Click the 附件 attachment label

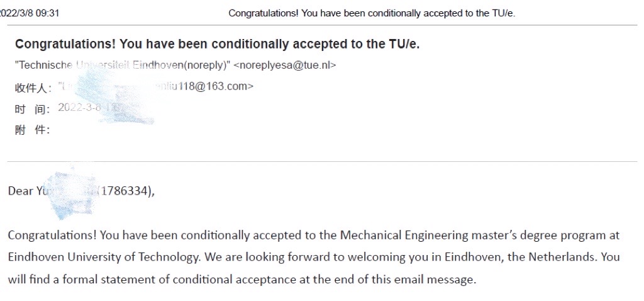click(32, 130)
